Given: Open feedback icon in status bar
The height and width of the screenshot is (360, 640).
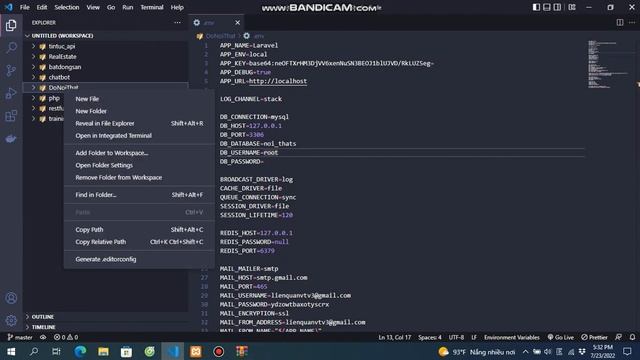Looking at the screenshot, I should (618, 337).
